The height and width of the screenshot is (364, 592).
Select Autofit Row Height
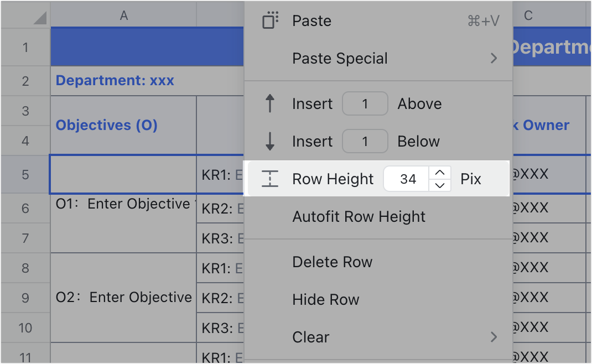tap(359, 217)
